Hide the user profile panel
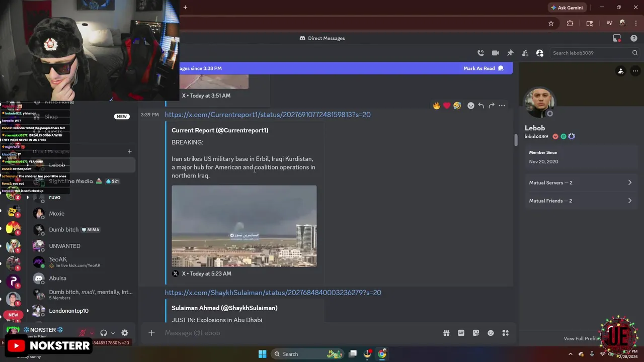Screen dimensions: 644x362 tap(540, 53)
